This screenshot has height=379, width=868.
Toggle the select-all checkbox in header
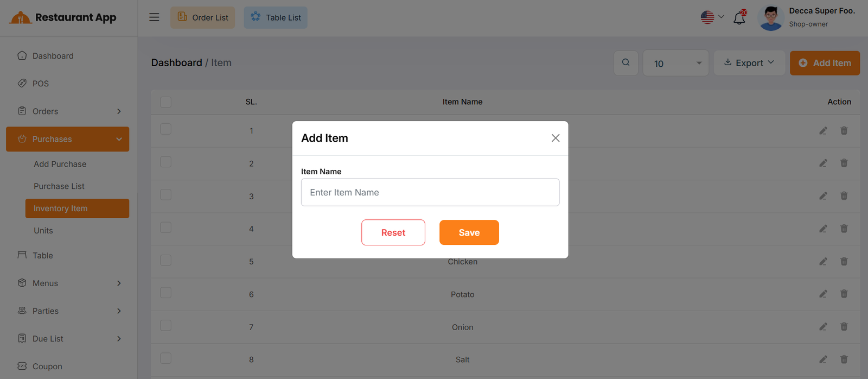(x=166, y=102)
